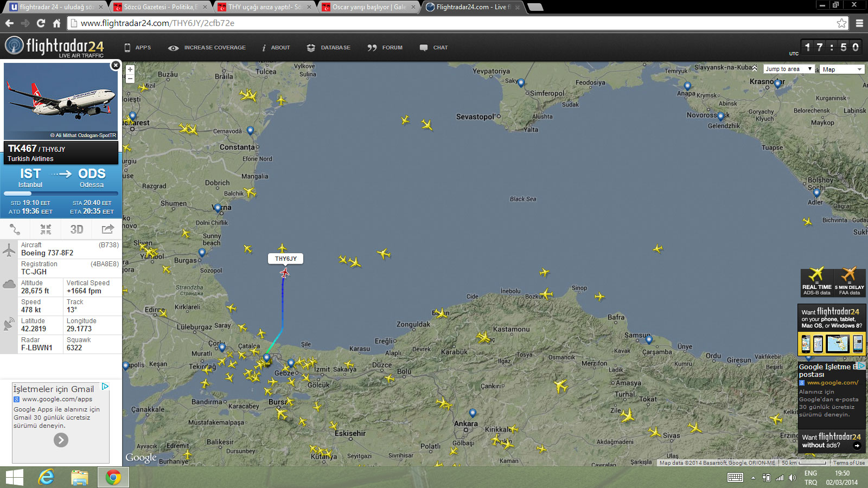This screenshot has height=488, width=868.
Task: Close the TK467 flight info panel
Action: pyautogui.click(x=115, y=66)
